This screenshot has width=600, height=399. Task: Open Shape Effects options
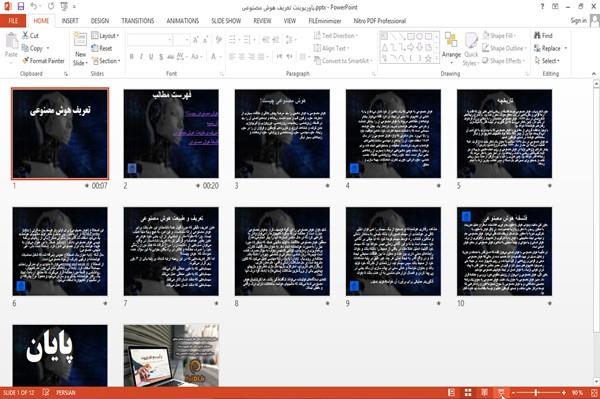tap(503, 61)
